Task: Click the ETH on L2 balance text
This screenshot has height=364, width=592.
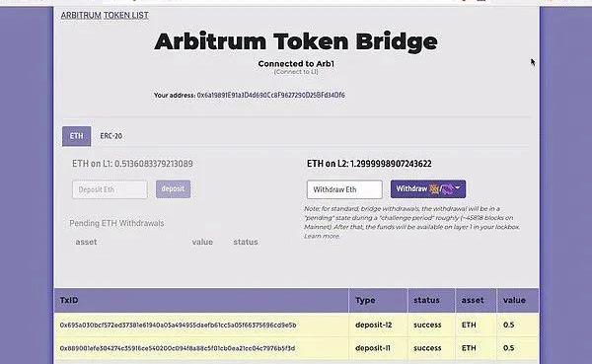Action: click(369, 164)
